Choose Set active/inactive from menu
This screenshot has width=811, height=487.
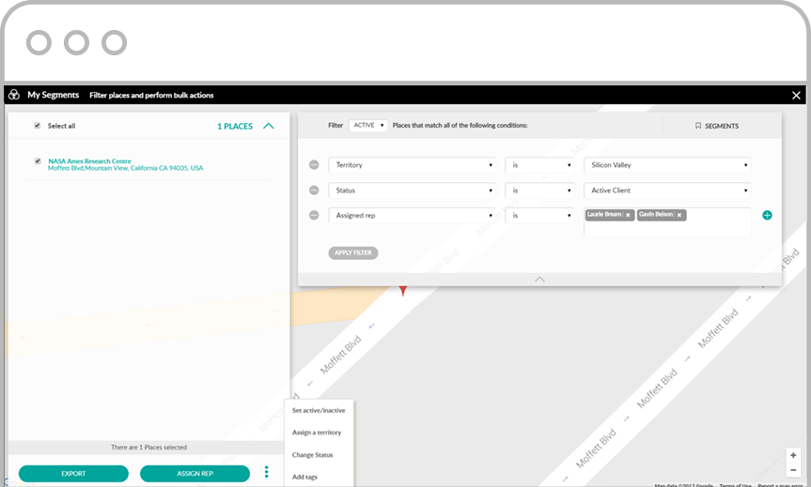319,410
